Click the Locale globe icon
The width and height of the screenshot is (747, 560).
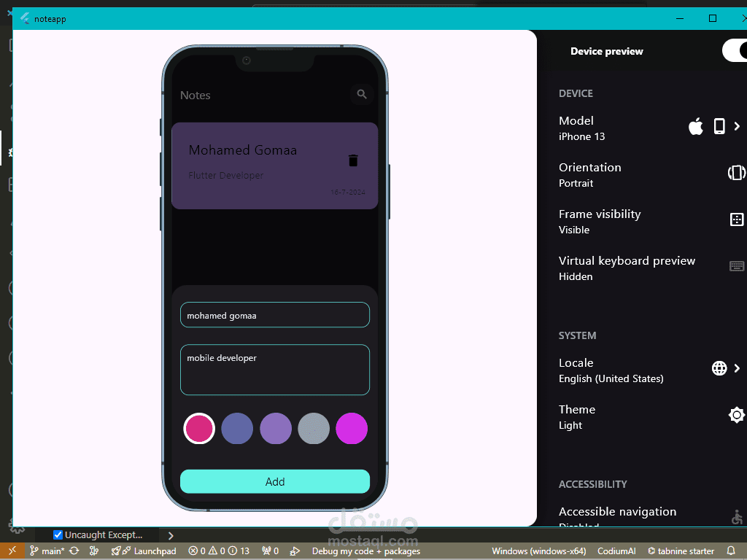coord(719,368)
